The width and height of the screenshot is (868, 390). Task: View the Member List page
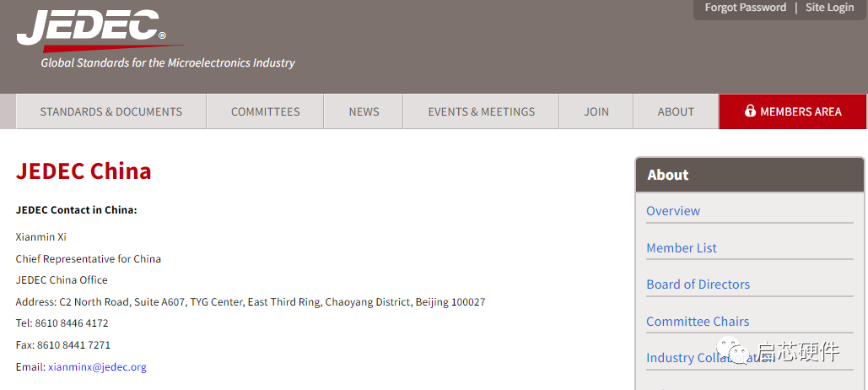click(682, 248)
